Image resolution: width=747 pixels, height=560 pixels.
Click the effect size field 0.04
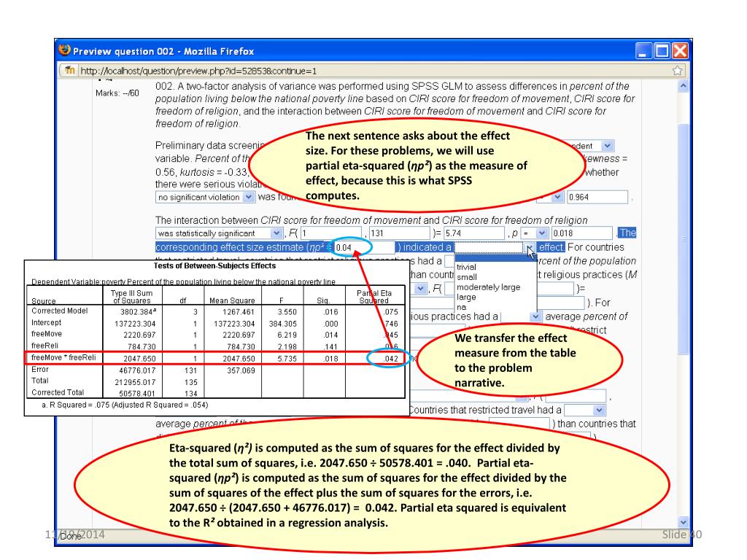[365, 248]
